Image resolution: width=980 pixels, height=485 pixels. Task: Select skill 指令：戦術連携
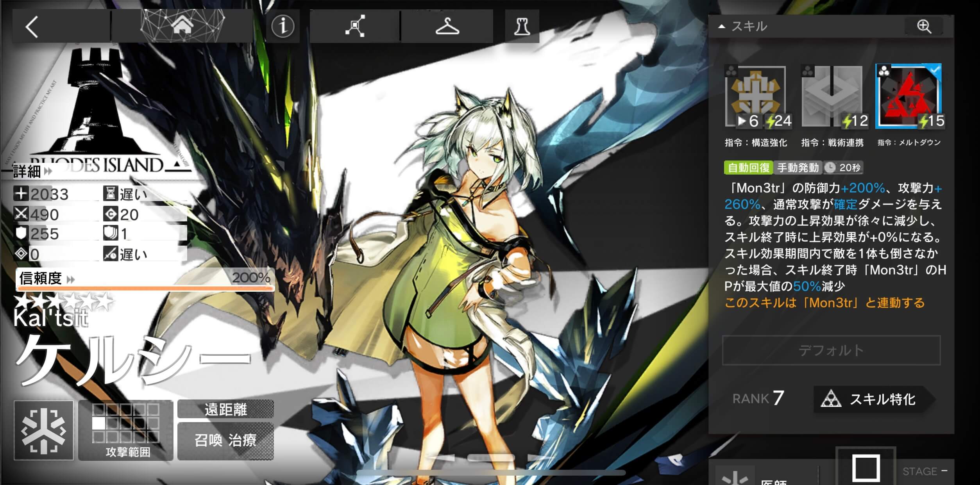point(832,97)
